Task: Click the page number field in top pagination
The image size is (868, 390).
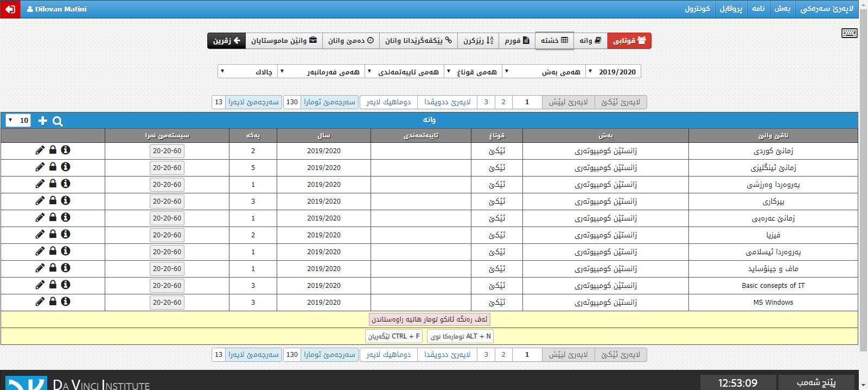Action: 527,102
